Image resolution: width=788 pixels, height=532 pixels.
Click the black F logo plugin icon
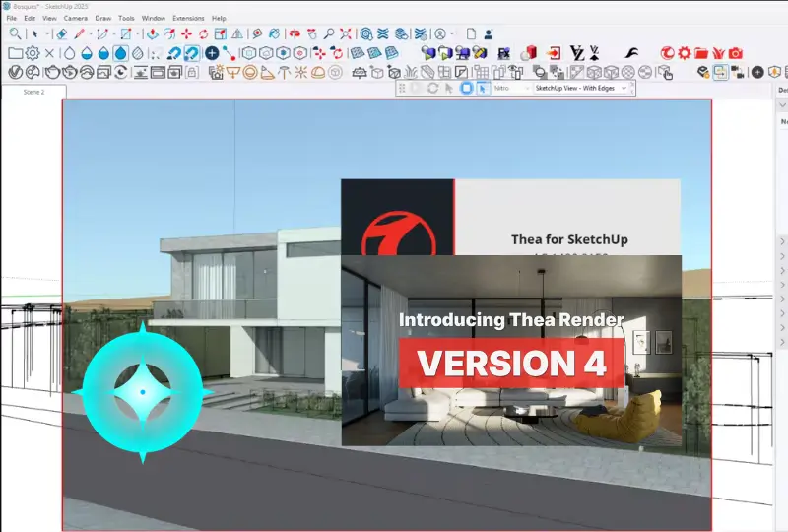(x=631, y=53)
